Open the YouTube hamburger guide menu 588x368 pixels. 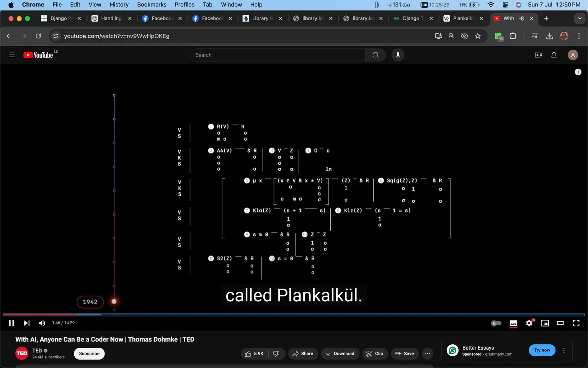coord(11,55)
